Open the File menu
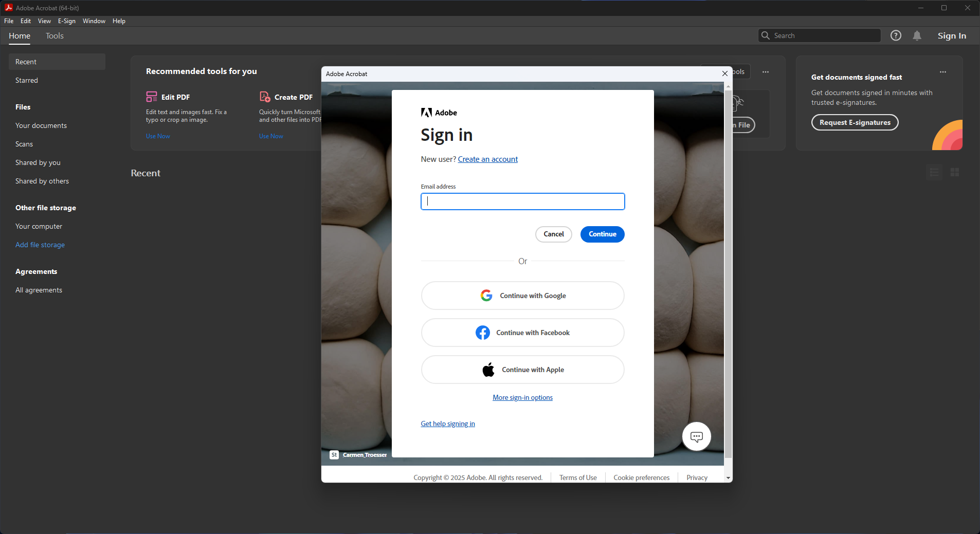 9,21
